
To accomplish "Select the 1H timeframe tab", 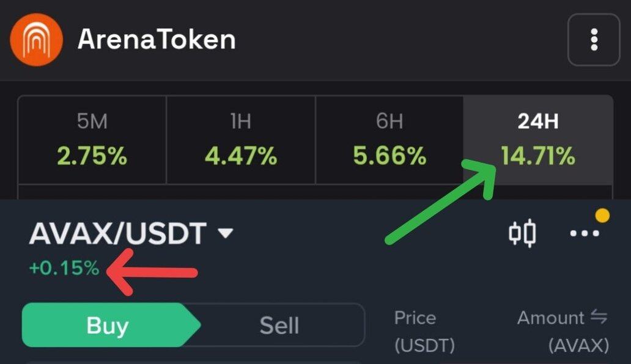I will tap(240, 140).
